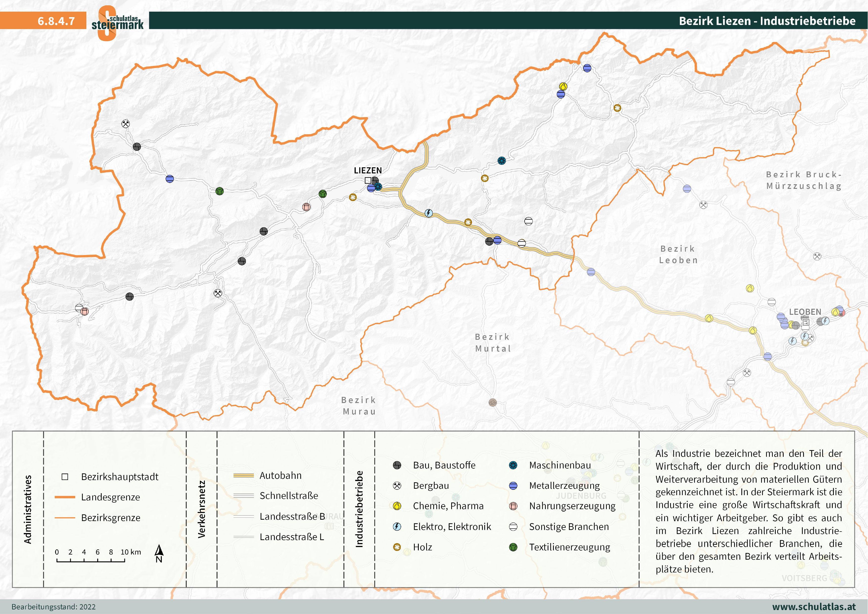868x614 pixels.
Task: Click the Holz legend icon
Action: point(397,547)
